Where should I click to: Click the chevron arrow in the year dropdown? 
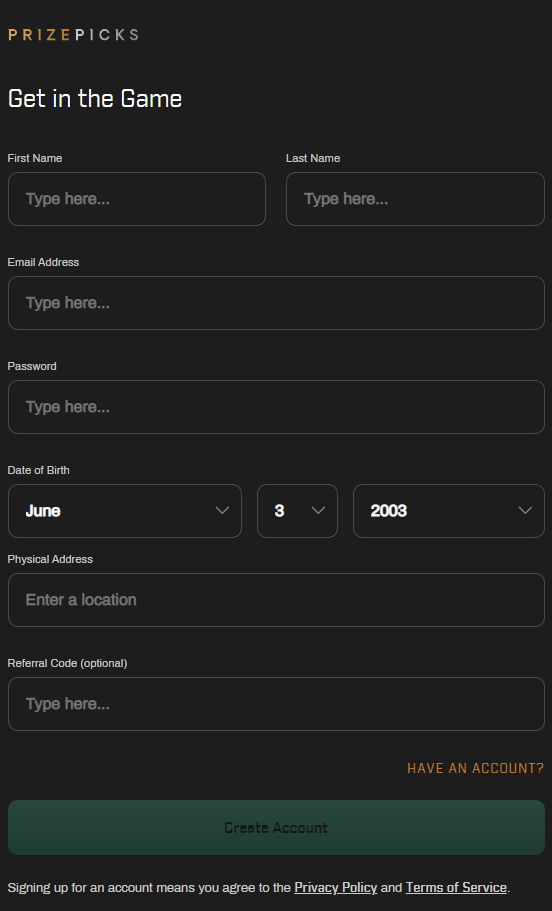coord(525,510)
